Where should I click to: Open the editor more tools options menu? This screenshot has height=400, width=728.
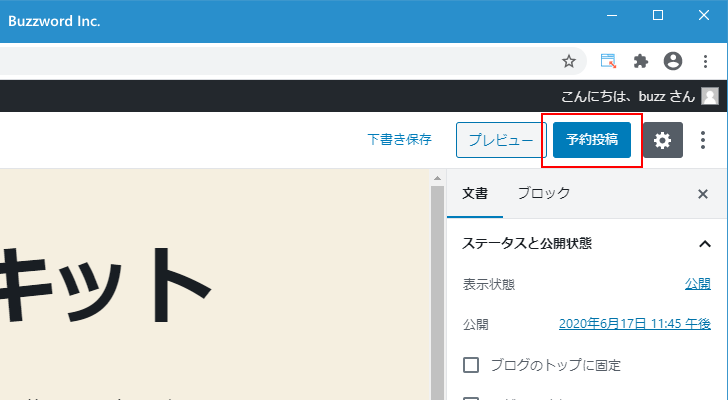pos(703,140)
